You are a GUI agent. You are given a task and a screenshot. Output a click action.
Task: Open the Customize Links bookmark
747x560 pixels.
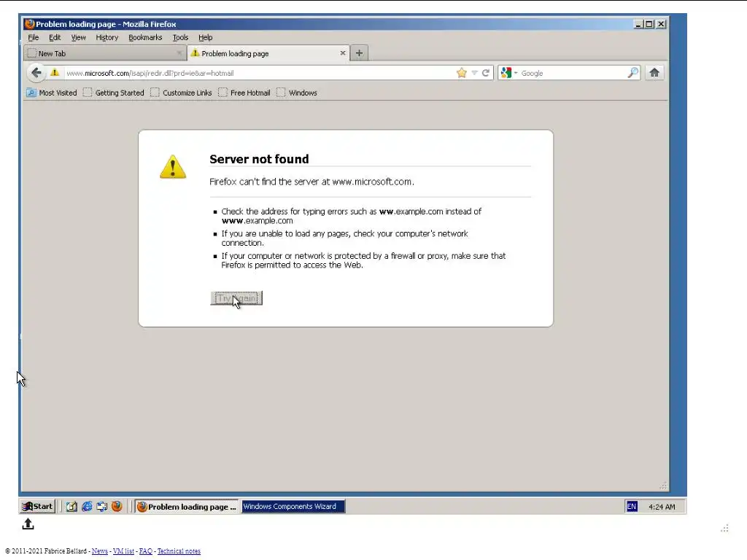[x=181, y=93]
